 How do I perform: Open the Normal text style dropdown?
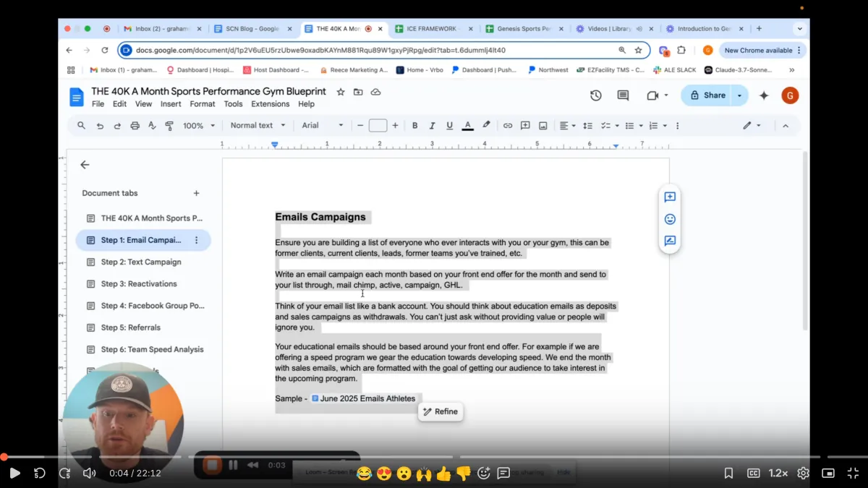coord(258,126)
